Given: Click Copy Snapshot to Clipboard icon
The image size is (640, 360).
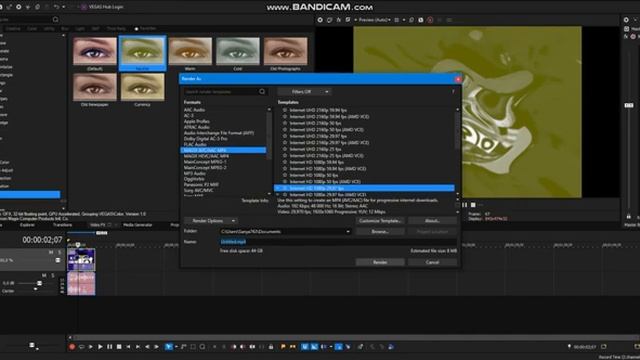Looking at the screenshot, I should [411, 20].
